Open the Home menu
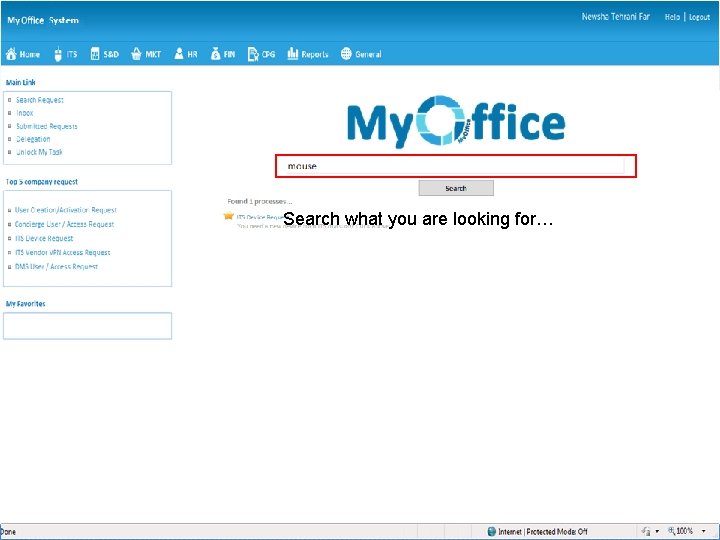 pyautogui.click(x=23, y=54)
